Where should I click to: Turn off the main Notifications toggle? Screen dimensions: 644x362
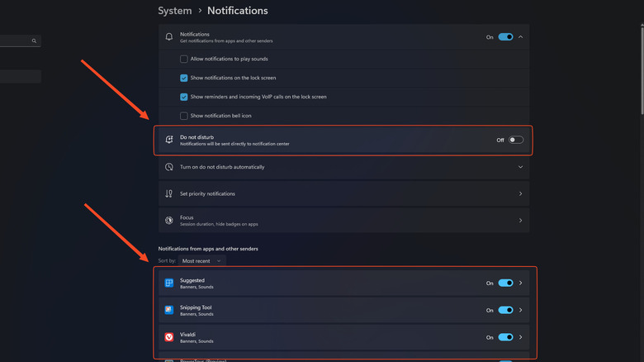point(505,37)
